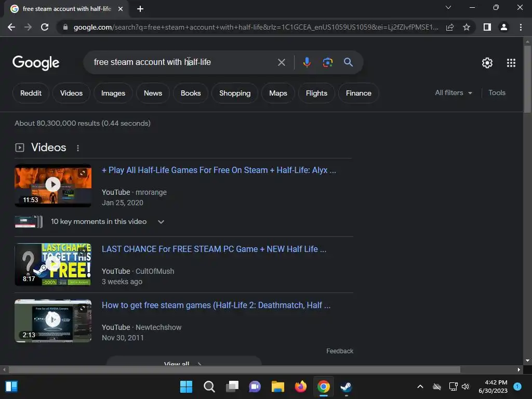Bookmark this page with the star
The width and height of the screenshot is (532, 399).
click(x=467, y=27)
